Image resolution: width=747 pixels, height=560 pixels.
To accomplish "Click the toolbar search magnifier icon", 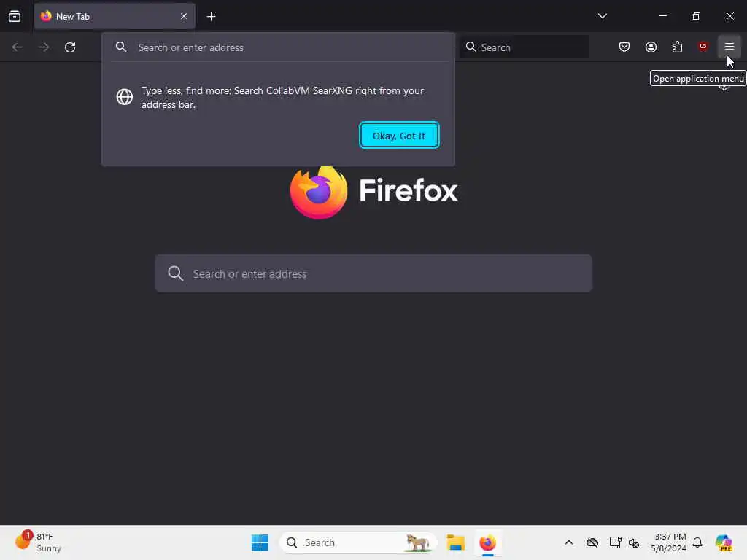I will (x=471, y=47).
